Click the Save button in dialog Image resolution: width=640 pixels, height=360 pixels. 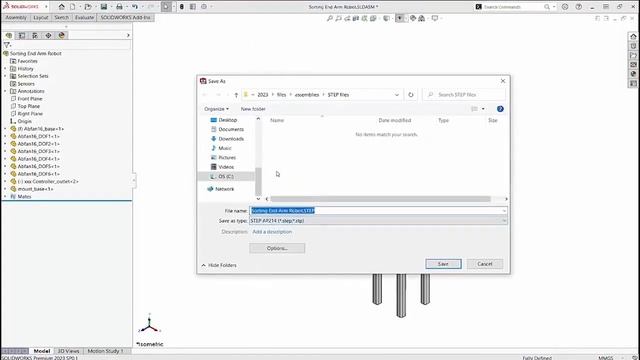[x=443, y=264]
